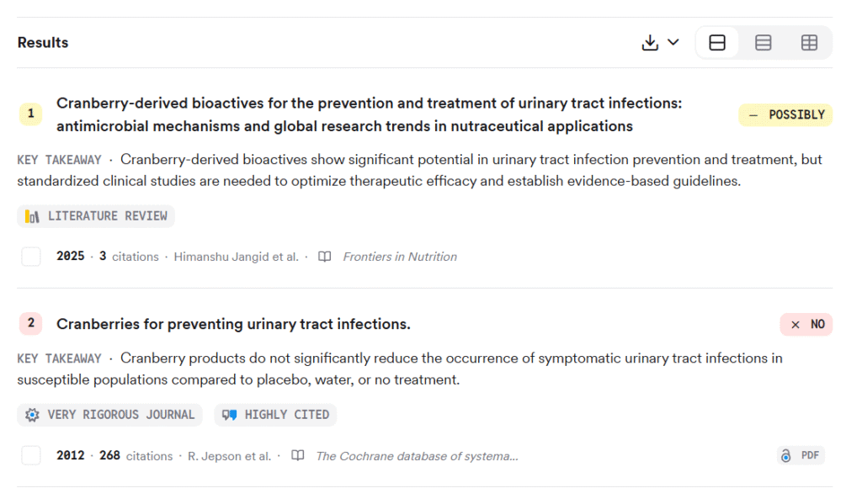Switch to the card layout view
Image resolution: width=862 pixels, height=504 pixels.
click(717, 43)
